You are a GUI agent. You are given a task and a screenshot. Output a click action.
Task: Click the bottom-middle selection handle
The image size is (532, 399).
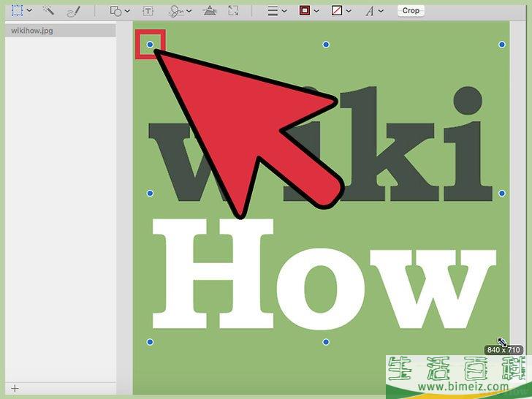click(326, 342)
